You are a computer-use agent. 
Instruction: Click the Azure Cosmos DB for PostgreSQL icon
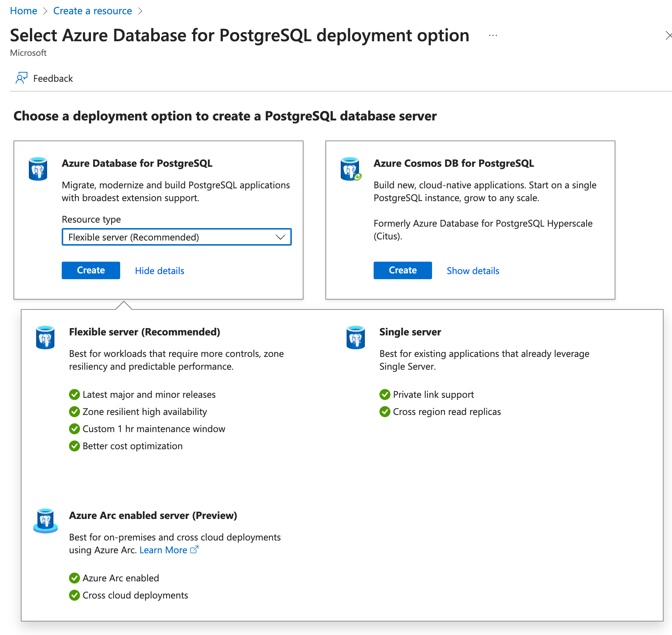(350, 169)
